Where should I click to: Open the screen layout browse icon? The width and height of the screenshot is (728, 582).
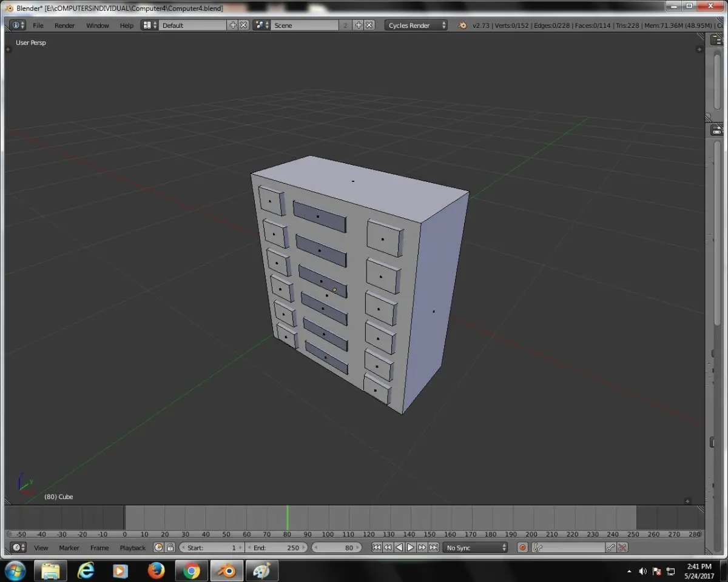point(150,25)
